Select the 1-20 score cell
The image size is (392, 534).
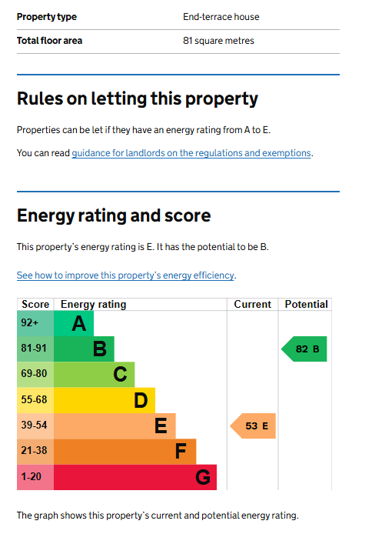pyautogui.click(x=35, y=477)
